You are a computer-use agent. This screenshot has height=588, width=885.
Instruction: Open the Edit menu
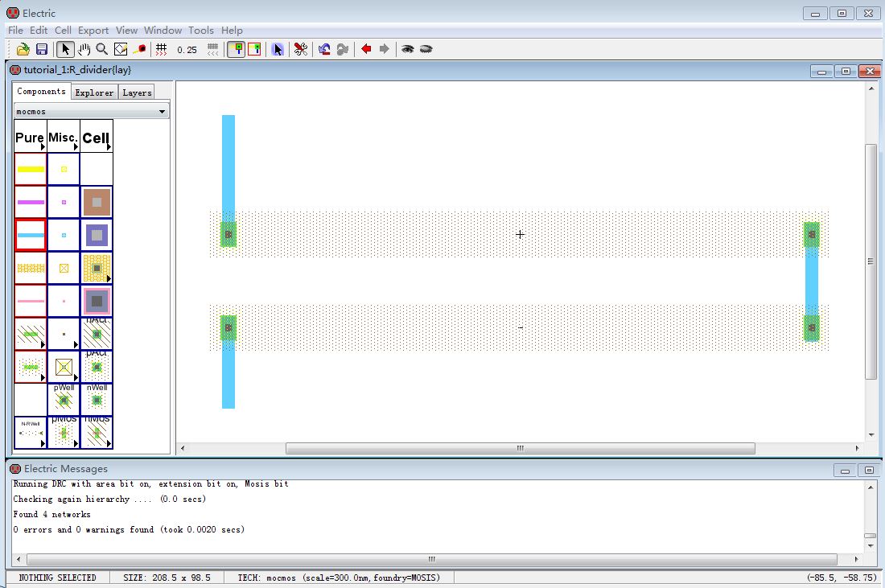point(39,31)
